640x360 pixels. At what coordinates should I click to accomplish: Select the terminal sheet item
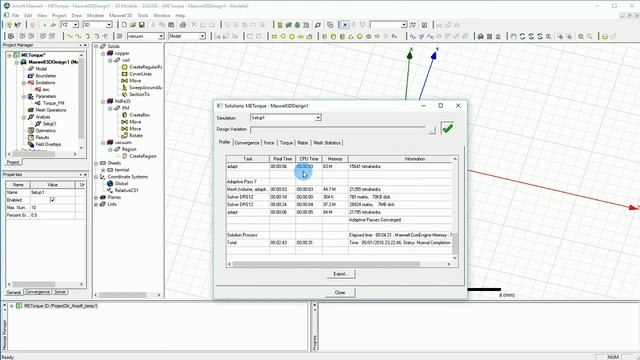[x=122, y=170]
